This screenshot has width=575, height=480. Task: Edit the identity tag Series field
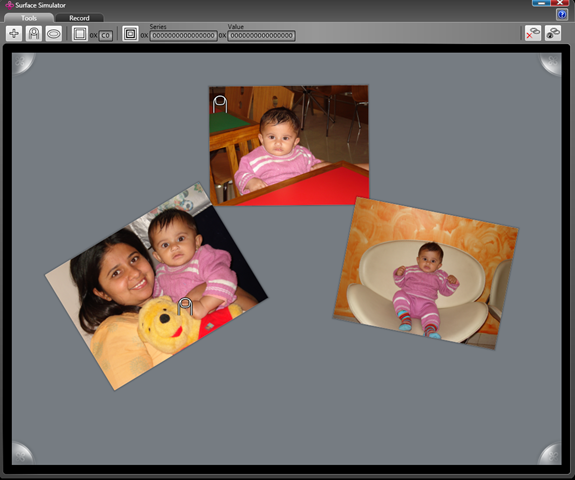pyautogui.click(x=183, y=36)
